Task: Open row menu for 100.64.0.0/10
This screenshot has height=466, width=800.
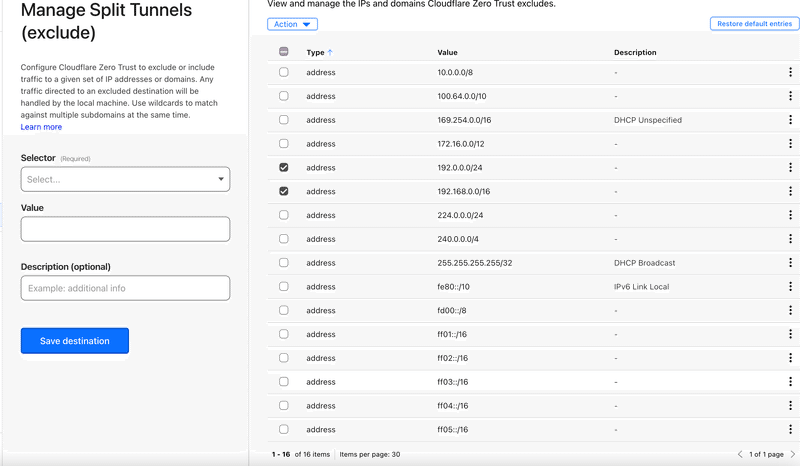Action: (790, 96)
